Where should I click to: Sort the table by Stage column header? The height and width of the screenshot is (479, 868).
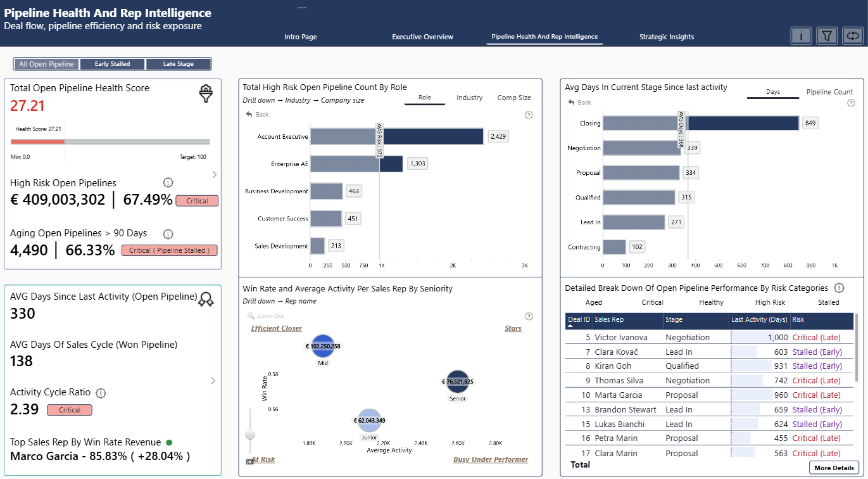[x=695, y=322]
